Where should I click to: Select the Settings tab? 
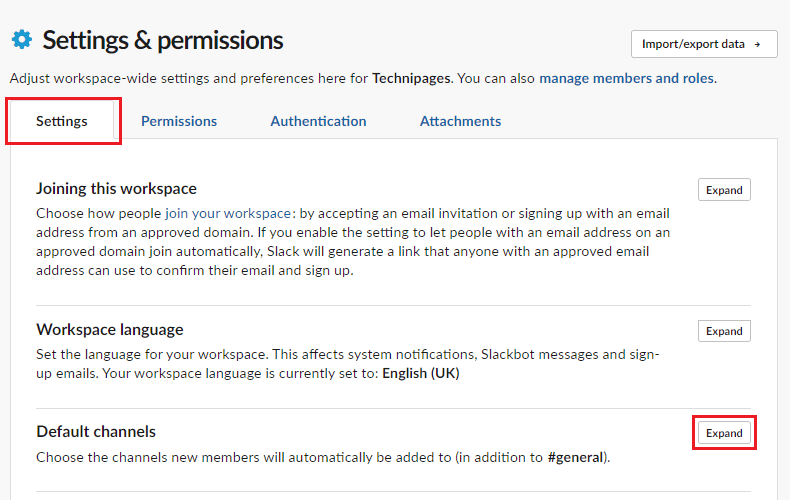(x=62, y=121)
